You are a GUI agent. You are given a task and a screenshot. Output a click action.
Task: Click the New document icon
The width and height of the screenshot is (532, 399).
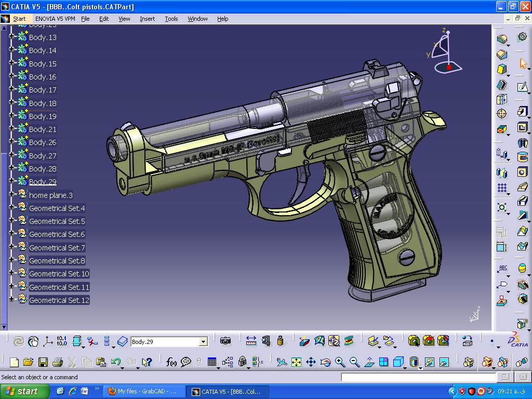(14, 362)
